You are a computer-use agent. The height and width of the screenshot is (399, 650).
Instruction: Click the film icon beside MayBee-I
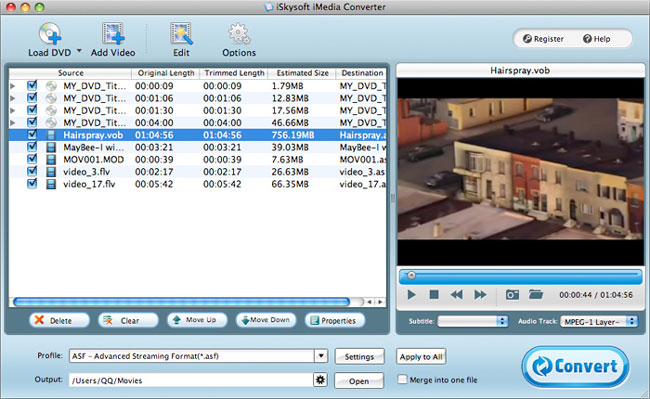tap(51, 147)
